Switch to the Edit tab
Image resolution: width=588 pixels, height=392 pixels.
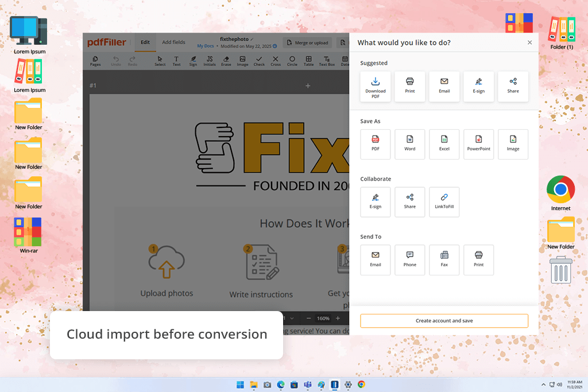[145, 42]
